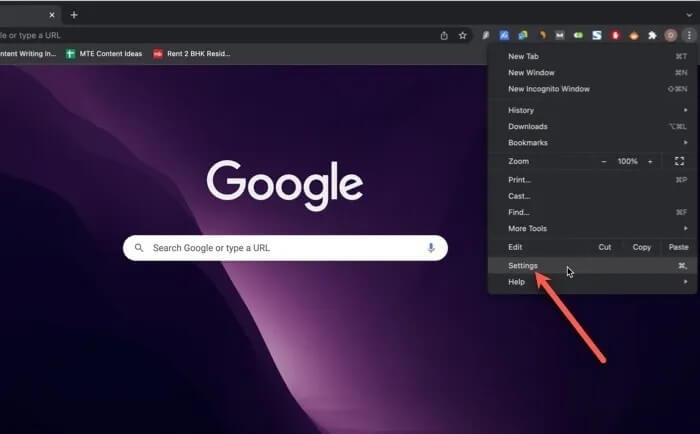Open Content Writing In... bookmark

[28, 54]
